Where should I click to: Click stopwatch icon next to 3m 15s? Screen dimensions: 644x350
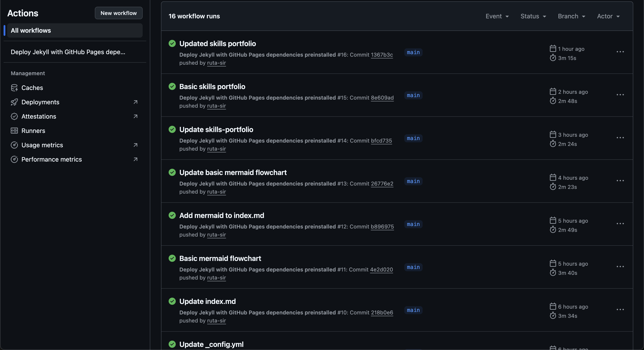(553, 58)
